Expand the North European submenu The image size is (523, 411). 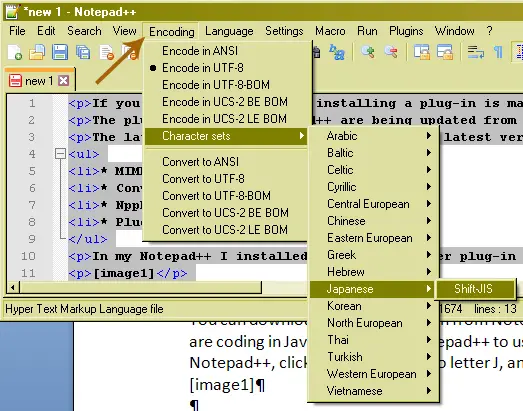click(373, 323)
